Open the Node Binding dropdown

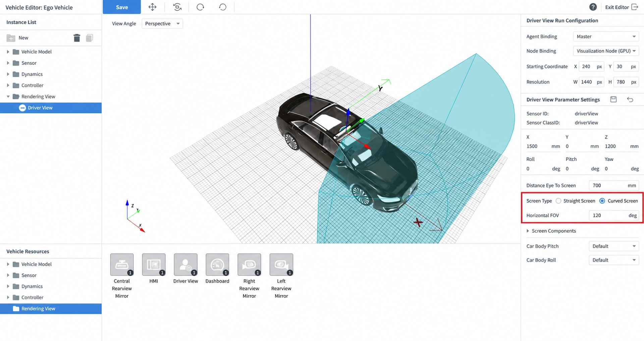(606, 51)
